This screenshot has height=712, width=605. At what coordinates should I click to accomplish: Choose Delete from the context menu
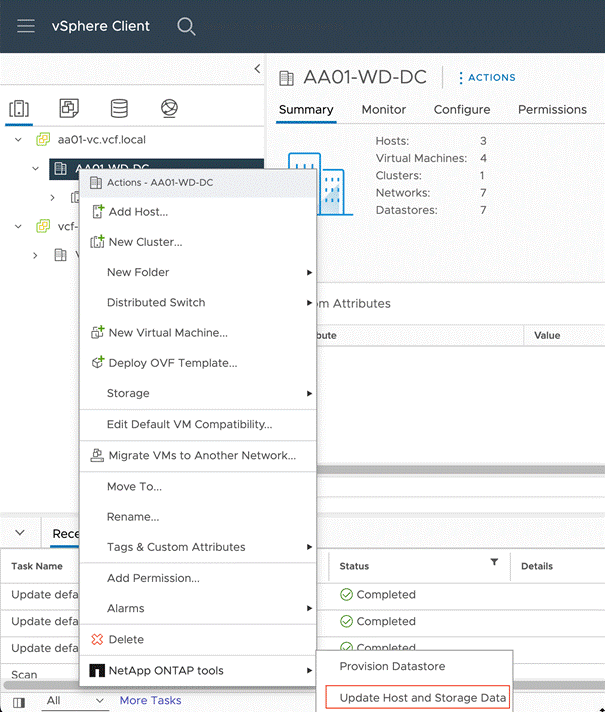tap(198, 639)
